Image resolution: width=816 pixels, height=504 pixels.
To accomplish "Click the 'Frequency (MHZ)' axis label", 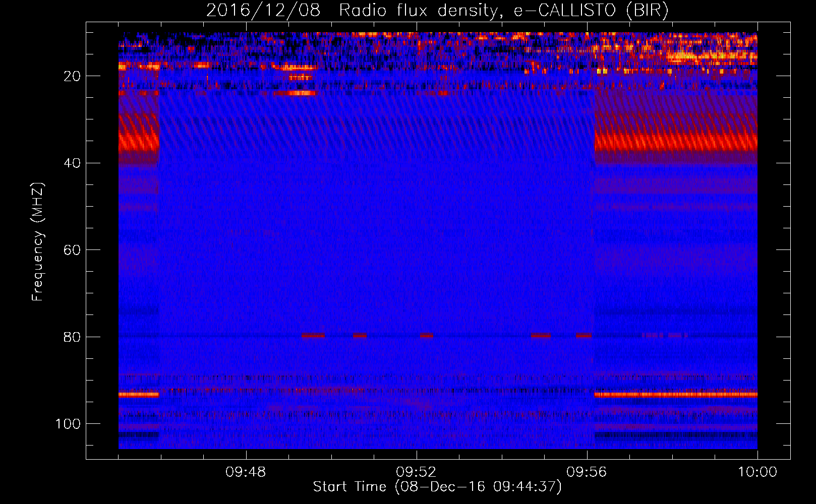I will tap(38, 241).
